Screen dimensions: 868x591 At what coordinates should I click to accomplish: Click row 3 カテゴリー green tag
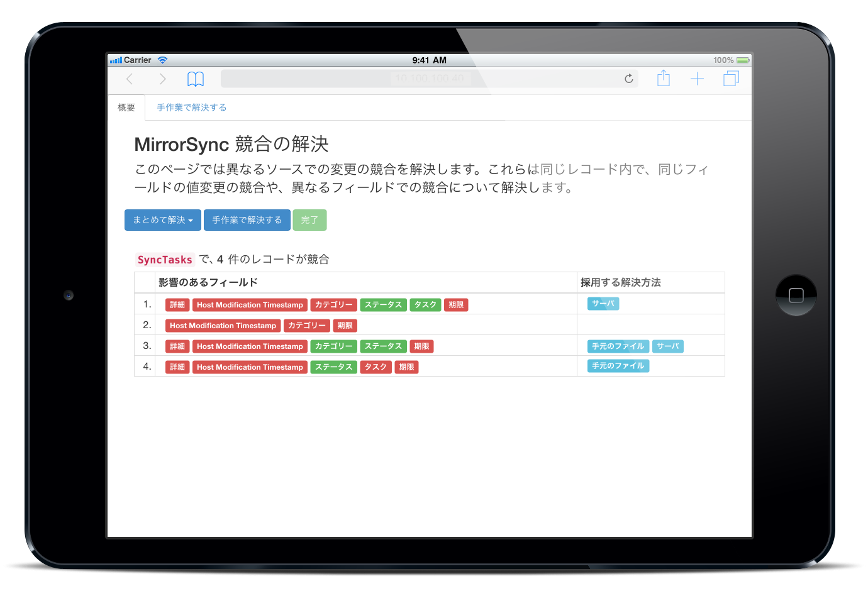pyautogui.click(x=334, y=346)
